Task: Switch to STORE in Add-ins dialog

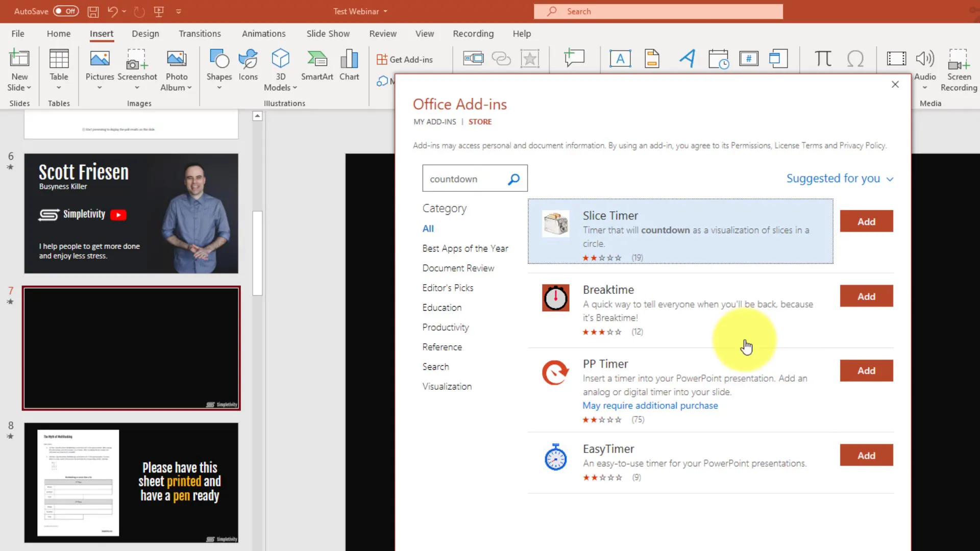Action: 480,122
